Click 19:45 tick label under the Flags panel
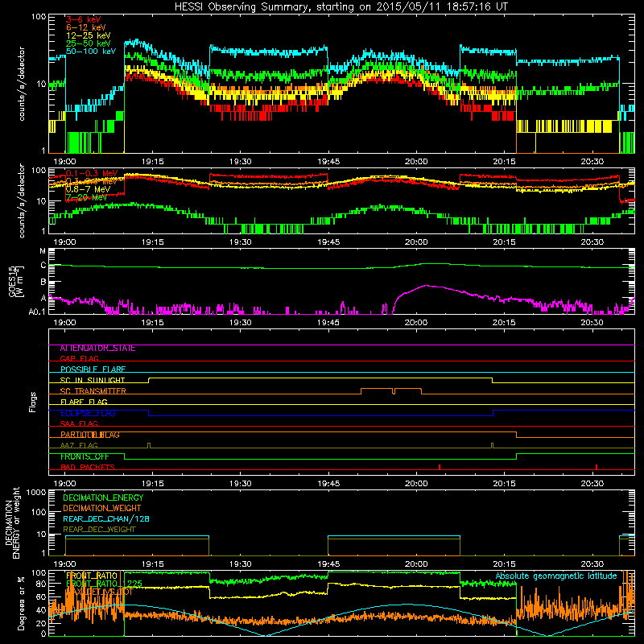This screenshot has height=644, width=644. (328, 484)
